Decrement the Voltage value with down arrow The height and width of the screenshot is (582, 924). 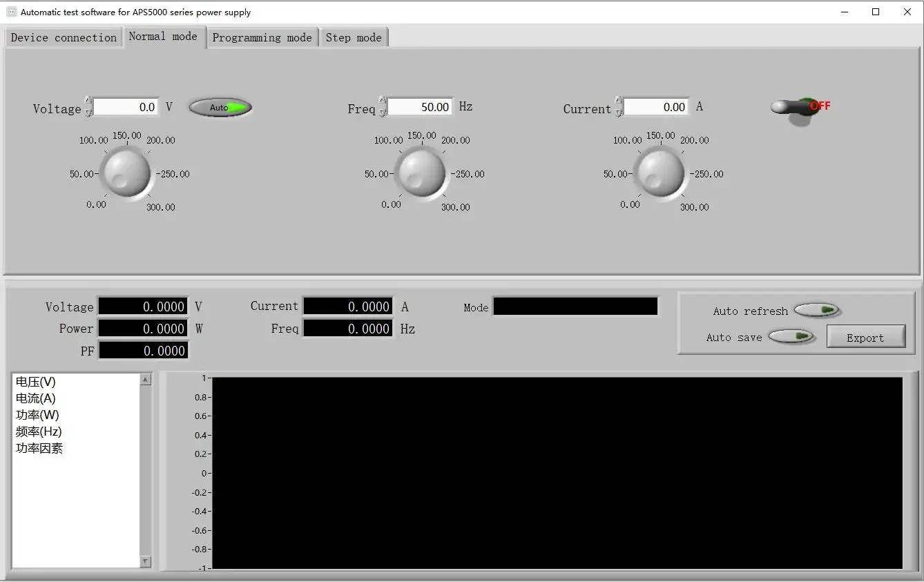click(x=88, y=112)
